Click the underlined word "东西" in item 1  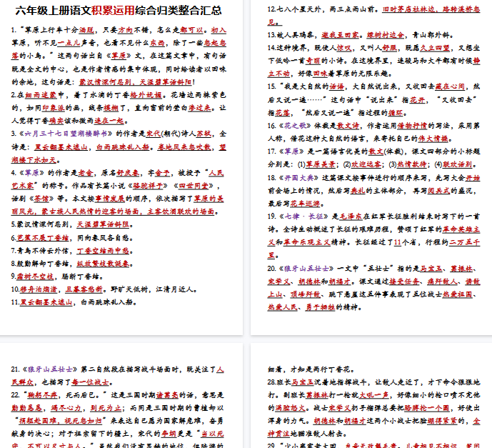click(157, 43)
